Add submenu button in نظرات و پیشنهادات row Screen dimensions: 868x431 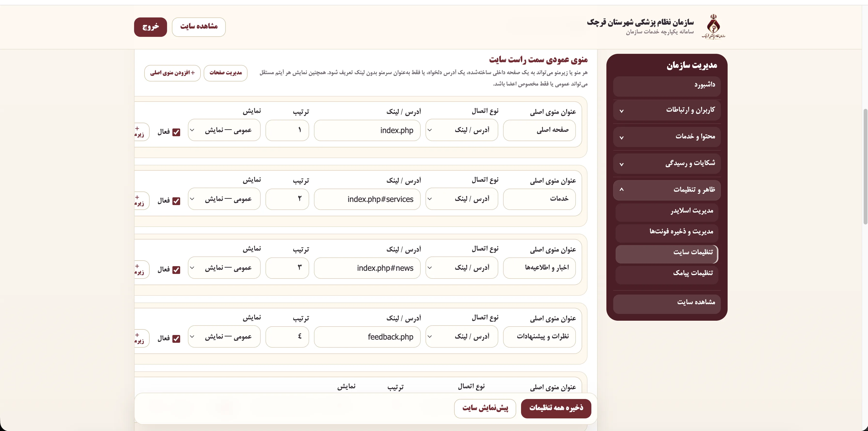142,338
